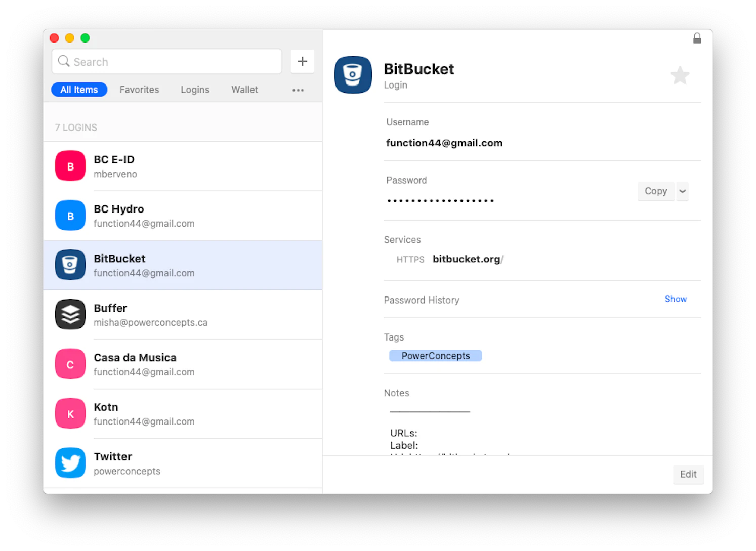This screenshot has height=551, width=756.
Task: Select the BC Hydro login title
Action: click(118, 209)
